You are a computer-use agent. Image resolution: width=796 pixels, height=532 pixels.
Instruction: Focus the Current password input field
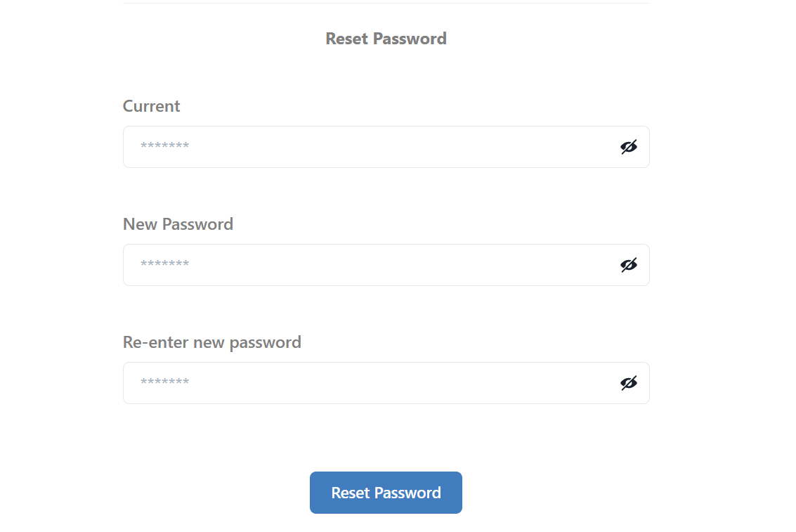coord(386,147)
